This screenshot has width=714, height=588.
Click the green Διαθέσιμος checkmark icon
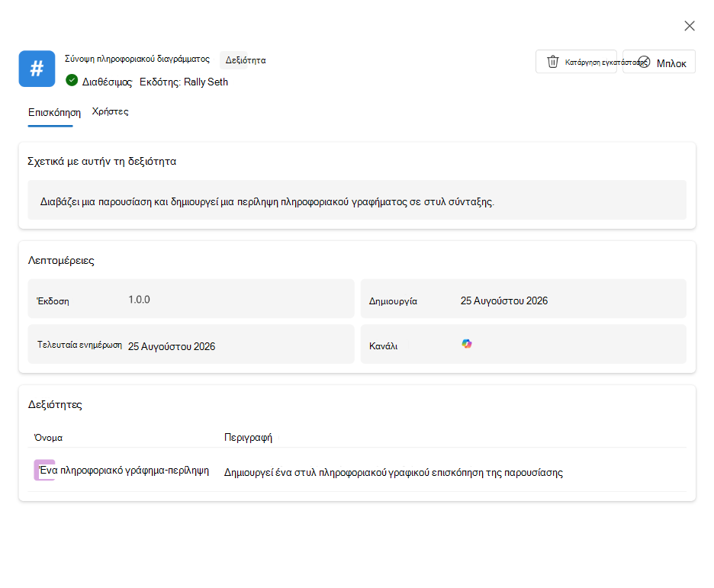72,81
